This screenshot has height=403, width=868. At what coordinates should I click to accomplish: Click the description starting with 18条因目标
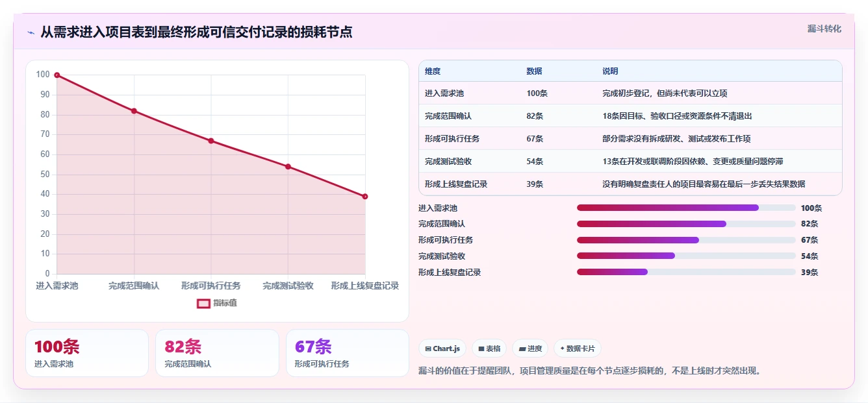tap(677, 116)
